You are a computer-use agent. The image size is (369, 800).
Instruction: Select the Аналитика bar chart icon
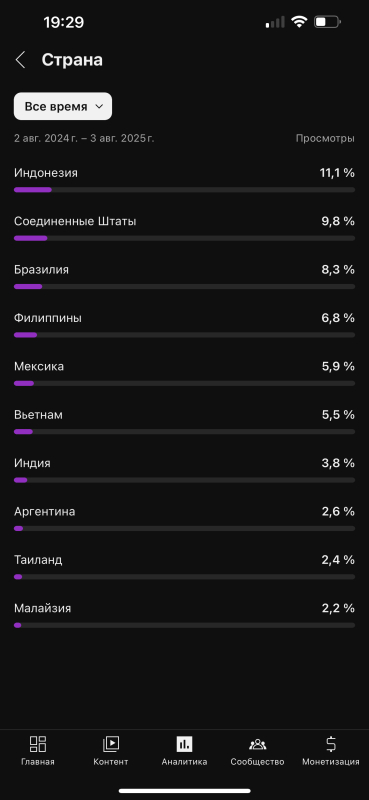tap(184, 744)
